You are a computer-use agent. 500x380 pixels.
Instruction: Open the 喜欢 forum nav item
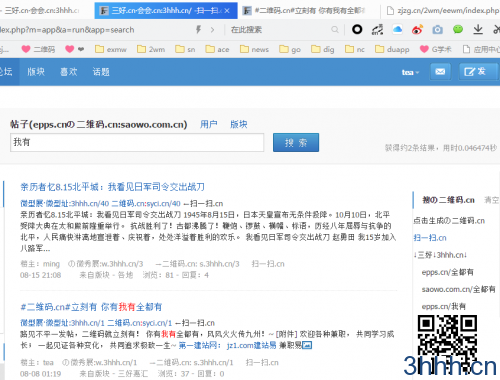point(69,72)
